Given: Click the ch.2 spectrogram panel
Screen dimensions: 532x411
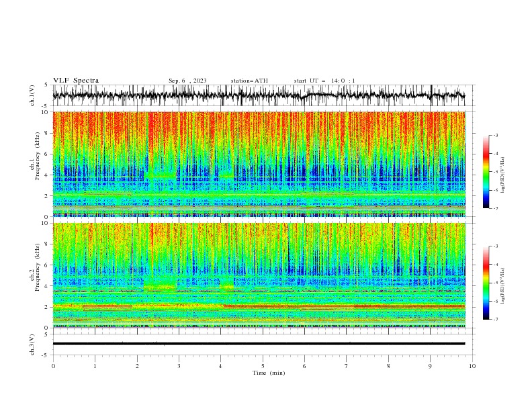Looking at the screenshot, I should 259,275.
